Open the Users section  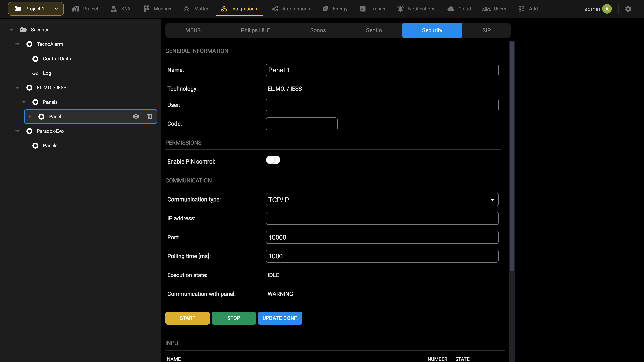click(494, 9)
